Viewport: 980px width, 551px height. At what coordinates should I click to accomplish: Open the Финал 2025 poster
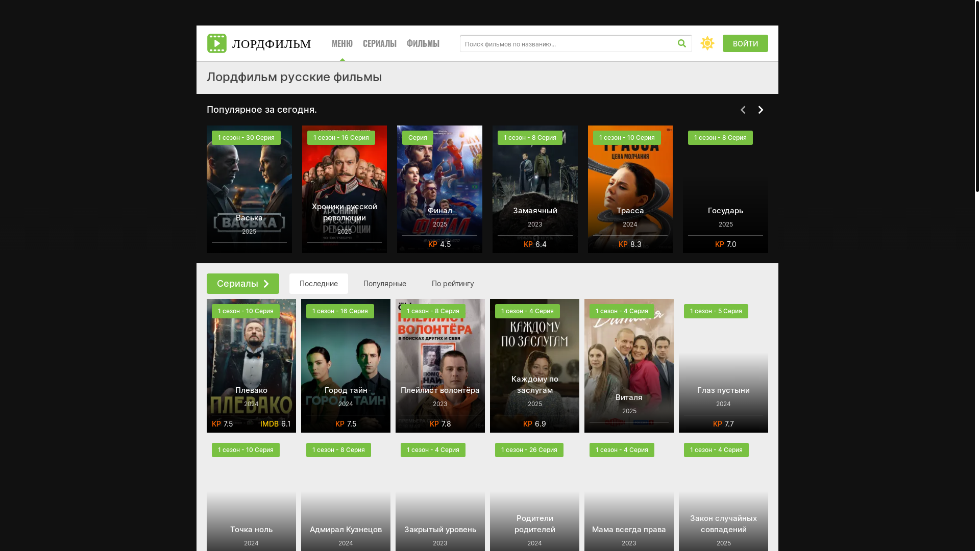click(439, 189)
